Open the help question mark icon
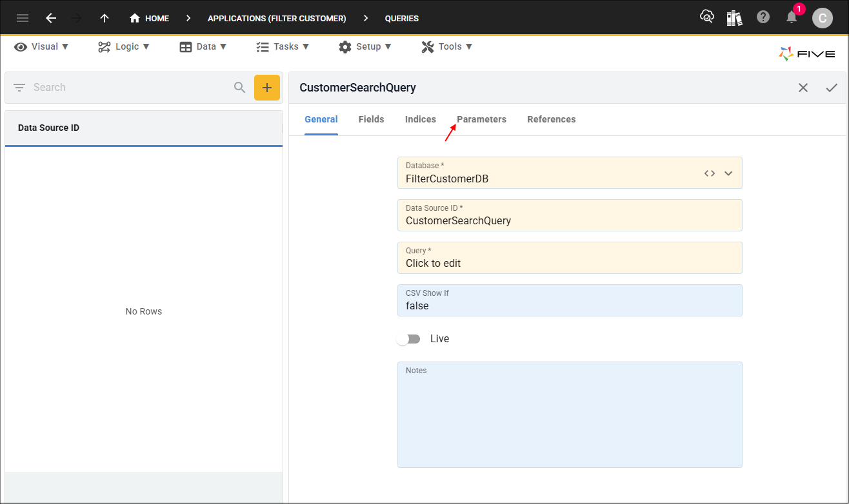849x504 pixels. pyautogui.click(x=763, y=17)
